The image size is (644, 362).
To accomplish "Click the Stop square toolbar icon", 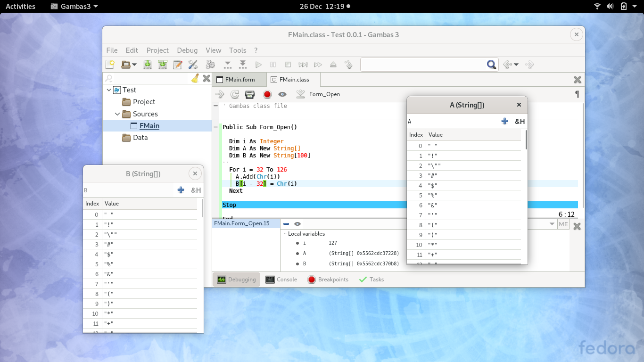I will (x=288, y=65).
